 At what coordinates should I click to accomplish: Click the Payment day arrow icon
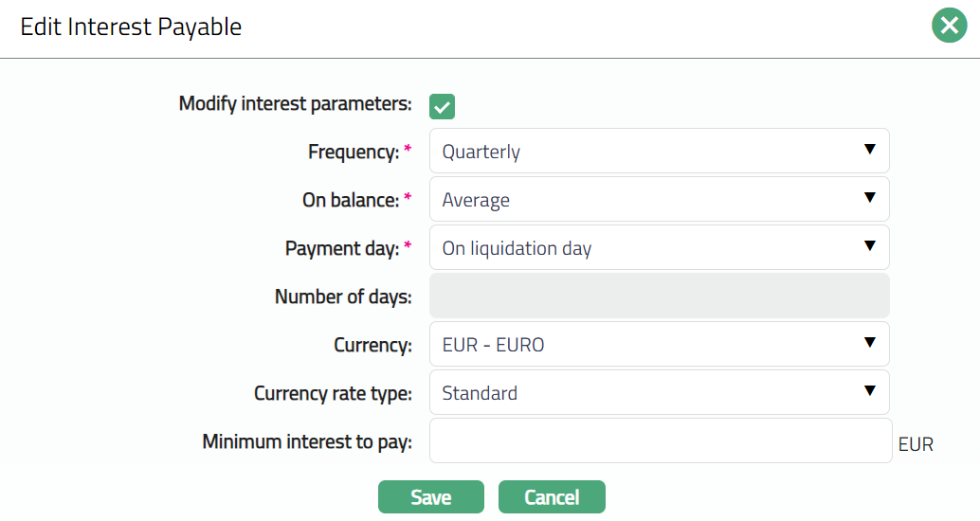pyautogui.click(x=869, y=246)
